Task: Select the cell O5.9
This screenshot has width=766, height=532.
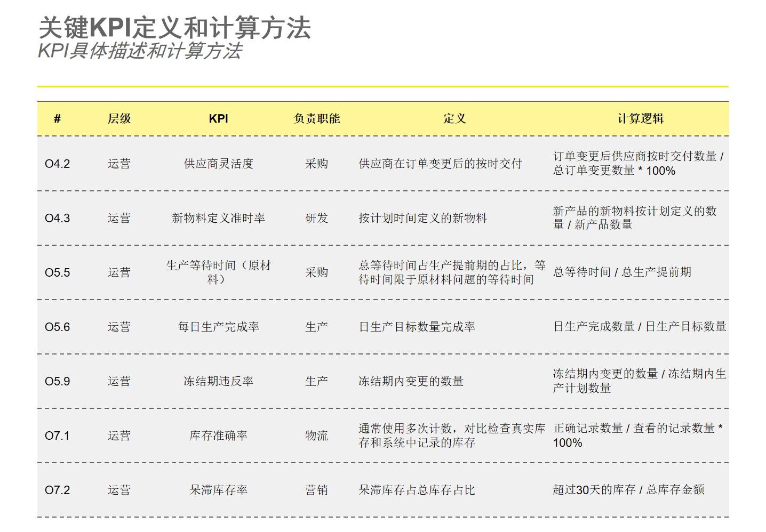Action: point(57,381)
